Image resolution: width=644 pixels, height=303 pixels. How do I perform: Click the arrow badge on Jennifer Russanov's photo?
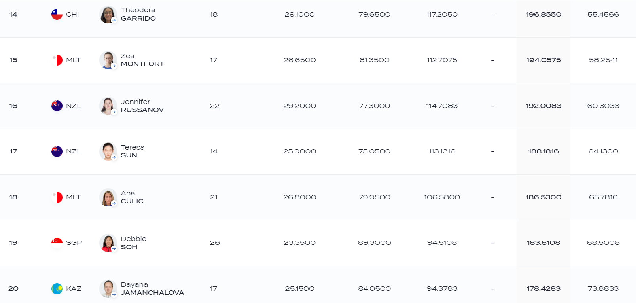[x=114, y=112]
